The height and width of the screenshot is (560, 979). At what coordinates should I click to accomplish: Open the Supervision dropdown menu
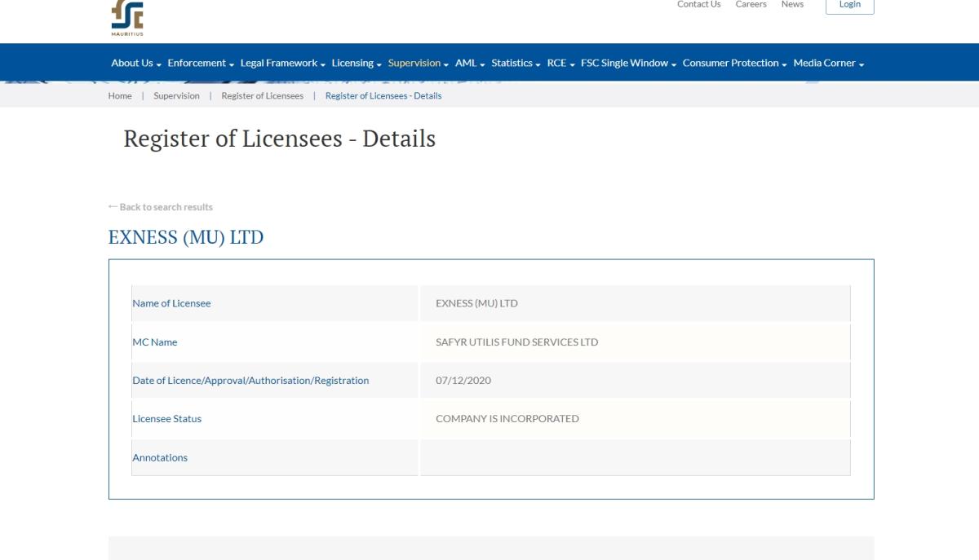coord(414,62)
